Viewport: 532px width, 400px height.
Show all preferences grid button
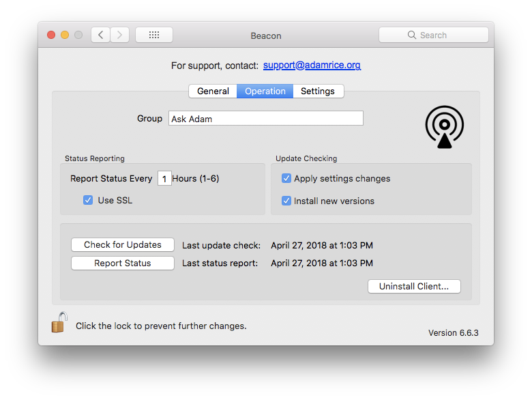pyautogui.click(x=154, y=35)
